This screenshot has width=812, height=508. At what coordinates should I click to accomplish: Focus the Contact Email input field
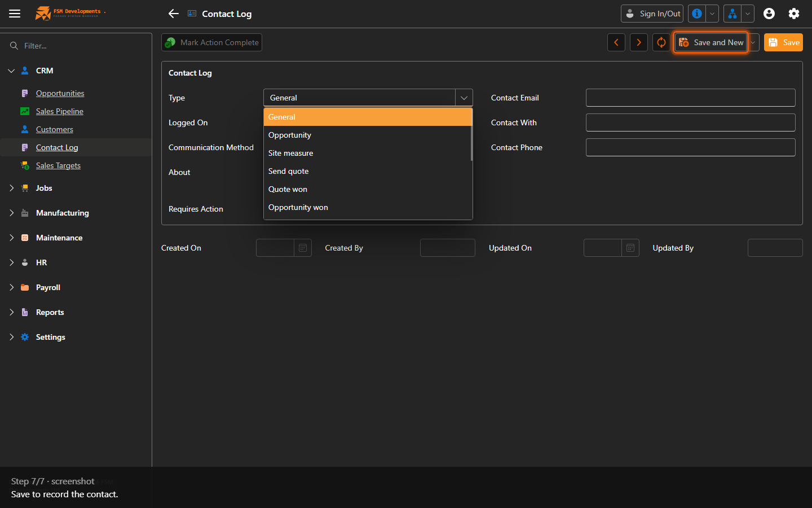(x=690, y=98)
